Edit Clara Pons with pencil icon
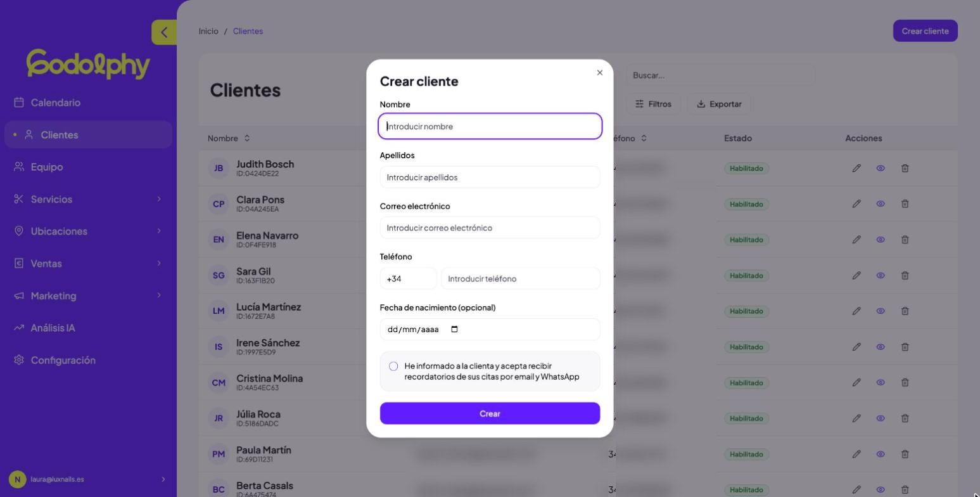Viewport: 980px width, 497px height. point(856,204)
